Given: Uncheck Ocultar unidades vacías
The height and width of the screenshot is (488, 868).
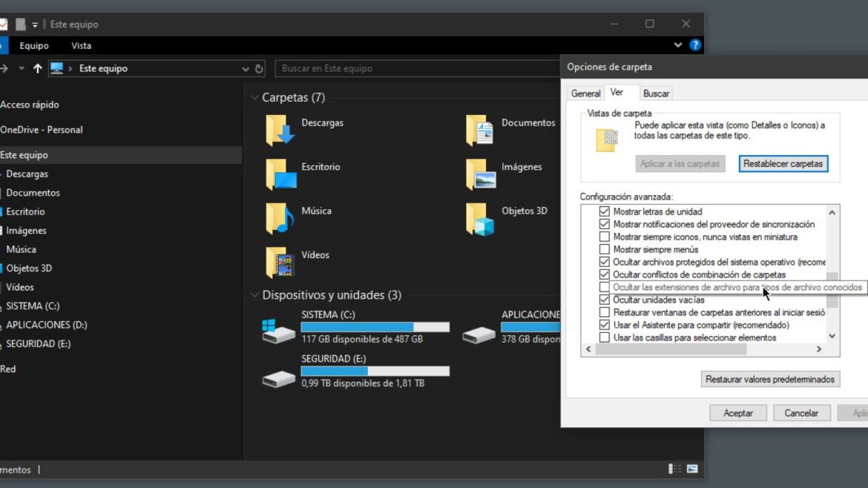Looking at the screenshot, I should pyautogui.click(x=604, y=300).
